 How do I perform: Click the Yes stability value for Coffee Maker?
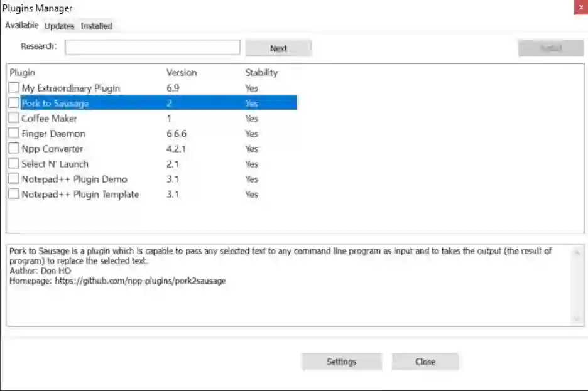252,119
